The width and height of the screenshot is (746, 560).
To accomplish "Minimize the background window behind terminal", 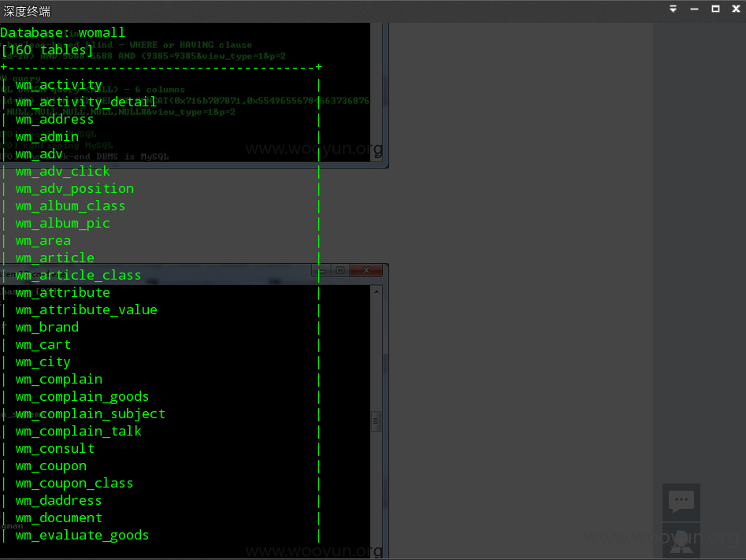I will [322, 270].
